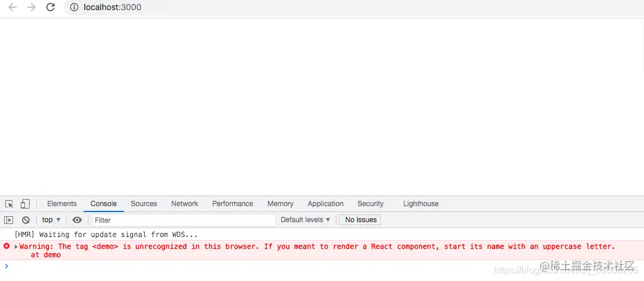Expand the Warning message disclosure triangle
Viewport: 644px width, 281px height.
click(17, 247)
